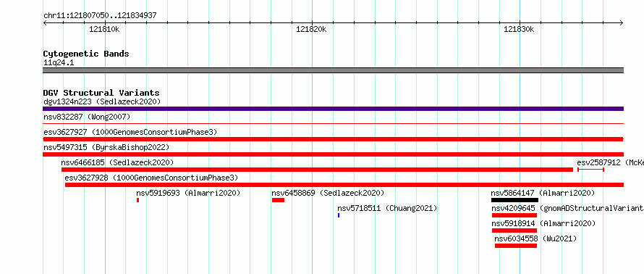Select the tiny blue nsv5718511 variant marker
Image resolution: width=644 pixels, height=274 pixels.
339,215
